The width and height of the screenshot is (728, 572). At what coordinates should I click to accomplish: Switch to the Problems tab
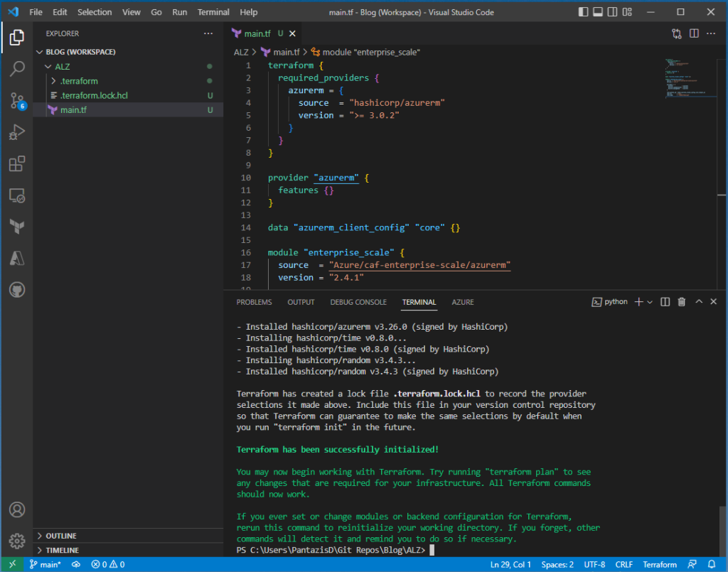point(254,302)
